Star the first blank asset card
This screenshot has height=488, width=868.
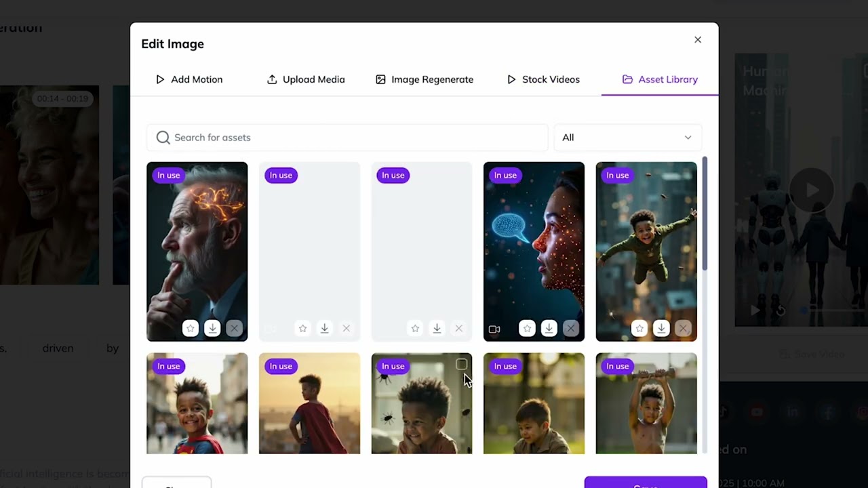pyautogui.click(x=303, y=329)
